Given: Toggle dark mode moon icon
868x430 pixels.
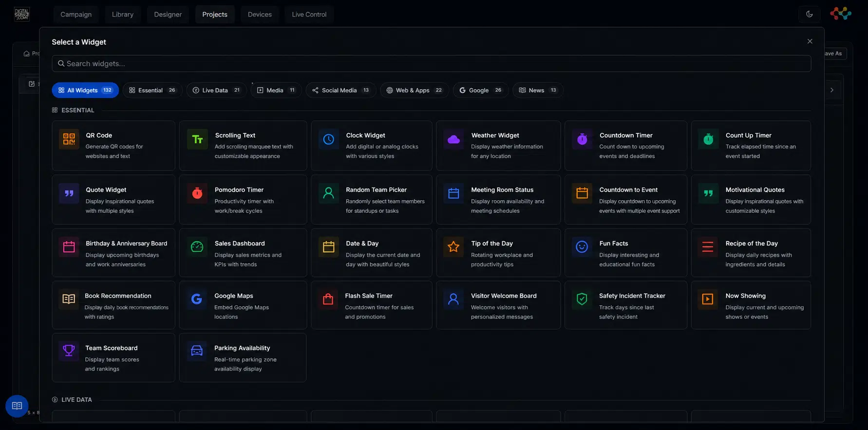Looking at the screenshot, I should 809,14.
